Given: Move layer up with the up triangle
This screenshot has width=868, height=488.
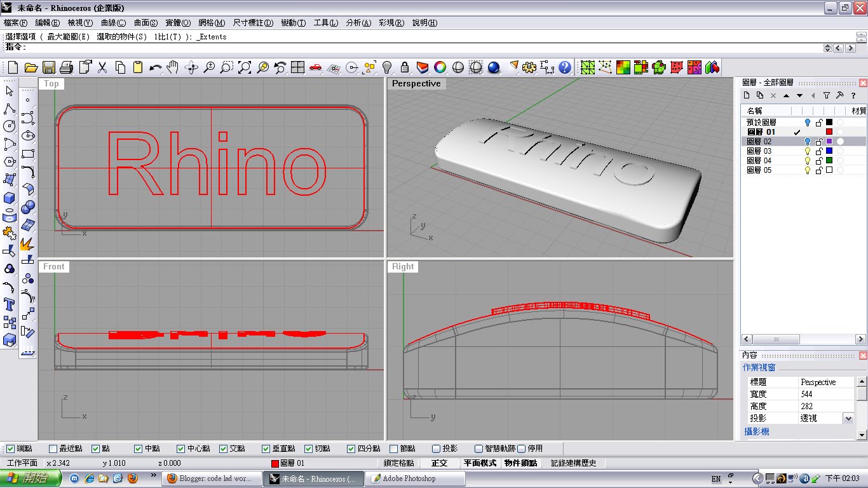Looking at the screenshot, I should (786, 95).
